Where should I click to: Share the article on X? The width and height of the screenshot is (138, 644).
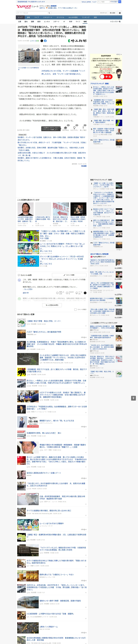(42, 41)
